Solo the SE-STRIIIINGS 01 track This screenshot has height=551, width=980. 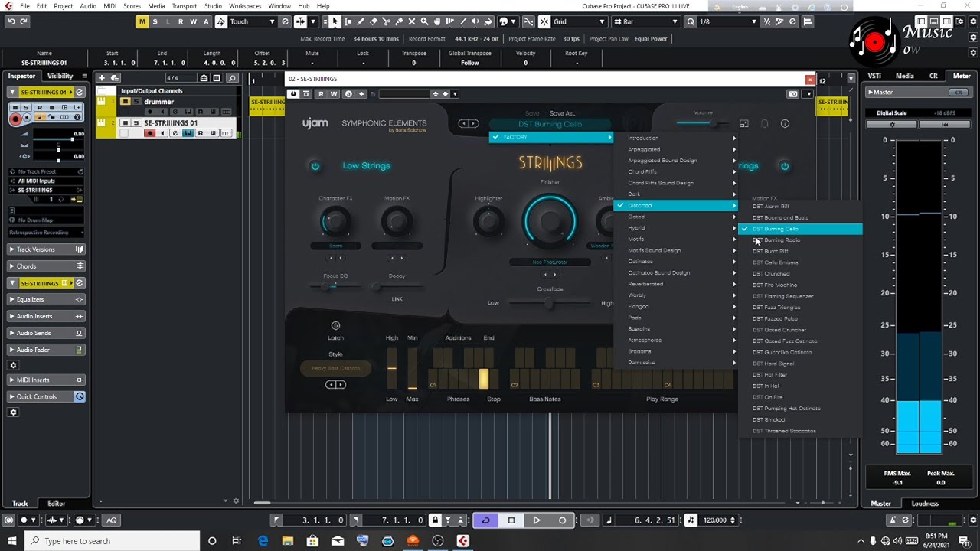pyautogui.click(x=136, y=122)
